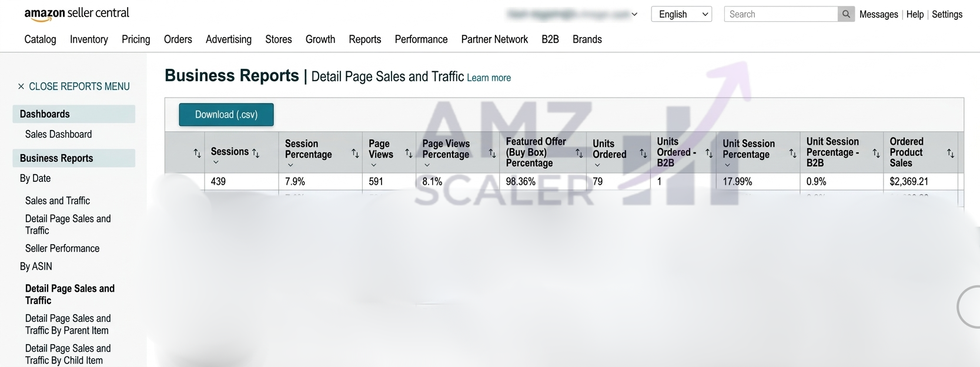
Task: Open Sales and Traffic report by date
Action: click(58, 201)
